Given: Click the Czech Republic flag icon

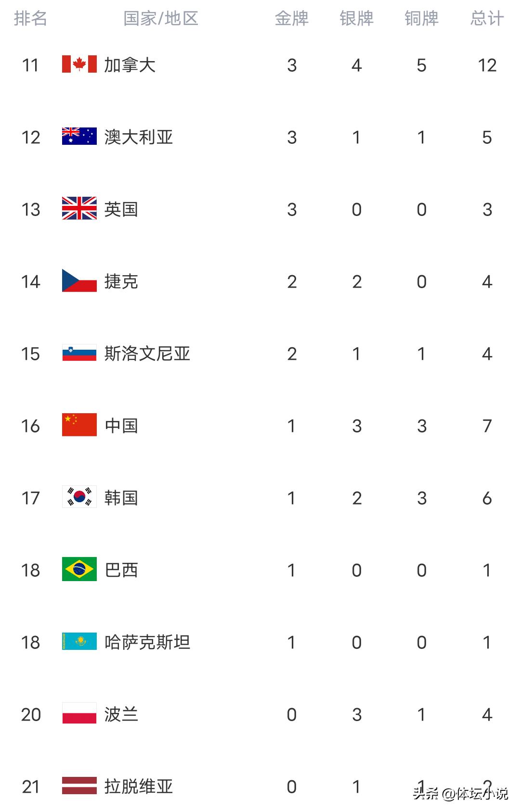Looking at the screenshot, I should 79,281.
